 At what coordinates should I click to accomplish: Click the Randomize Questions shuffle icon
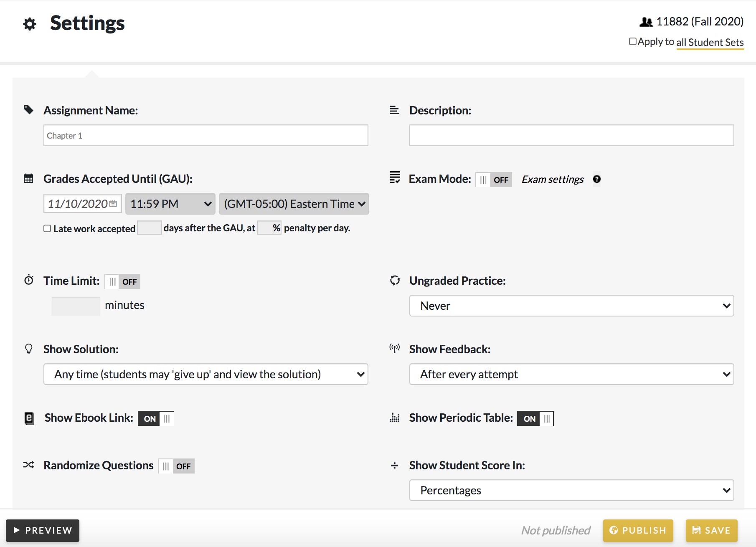click(29, 465)
